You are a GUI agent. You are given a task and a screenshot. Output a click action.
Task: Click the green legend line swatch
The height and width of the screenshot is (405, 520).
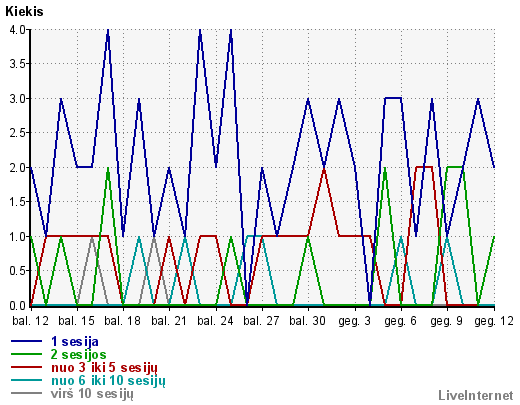pyautogui.click(x=26, y=354)
